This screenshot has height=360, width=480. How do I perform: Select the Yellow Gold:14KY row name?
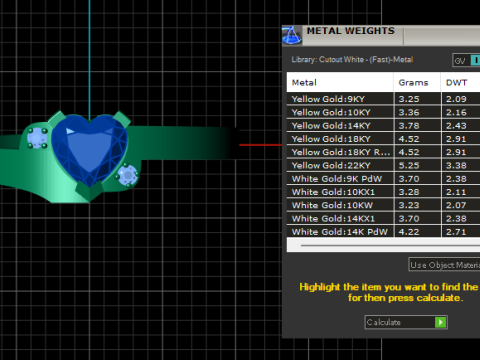coord(331,126)
